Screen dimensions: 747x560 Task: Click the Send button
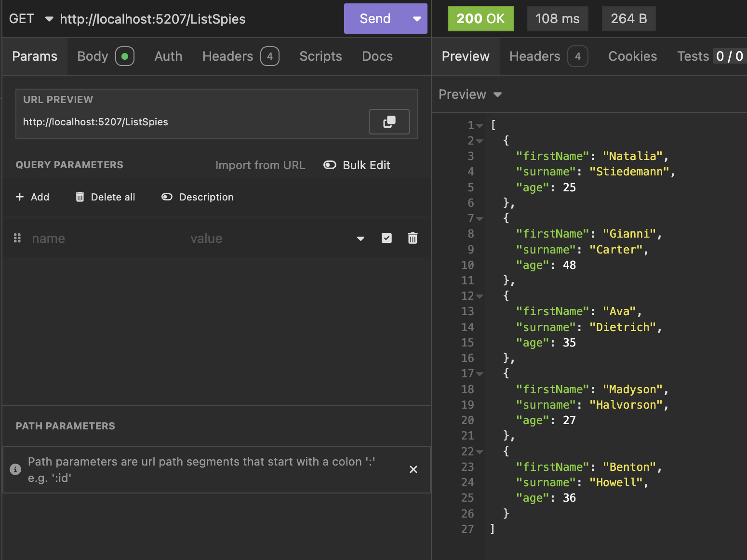[x=375, y=19]
